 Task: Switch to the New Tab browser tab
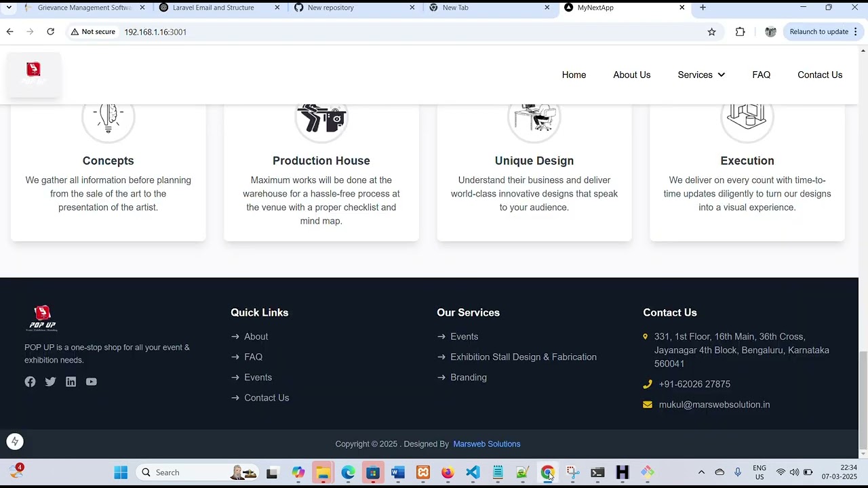pyautogui.click(x=490, y=7)
